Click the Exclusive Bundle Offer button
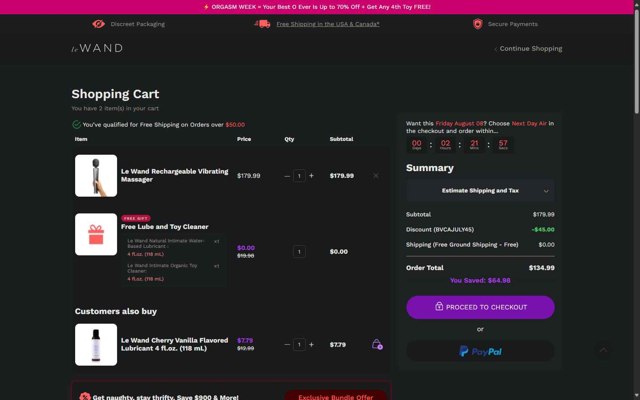 (336, 396)
